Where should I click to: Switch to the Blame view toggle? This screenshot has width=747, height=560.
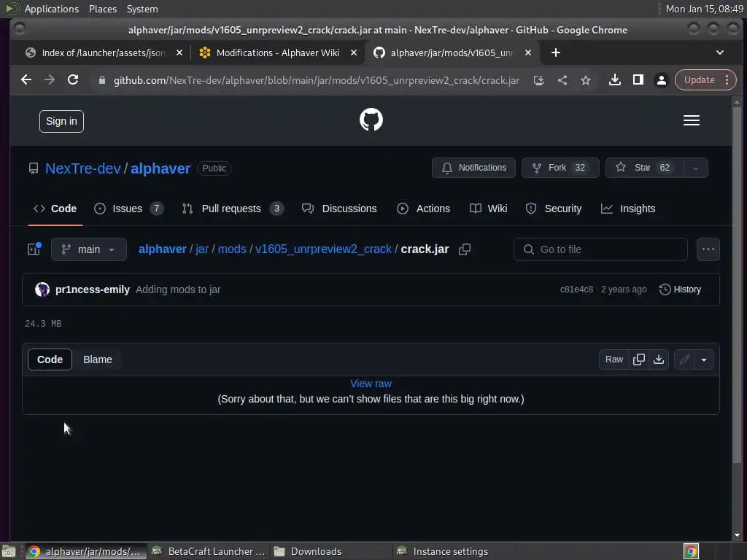click(98, 359)
